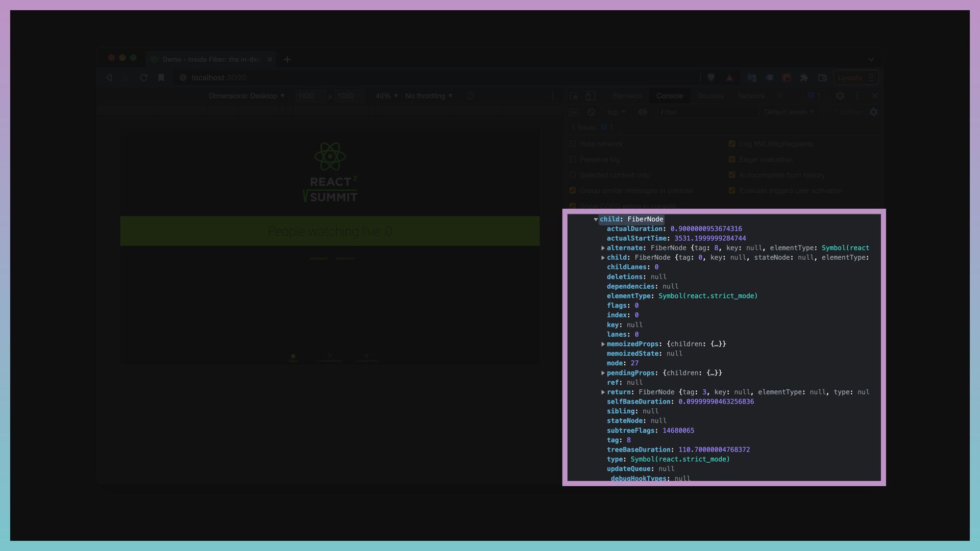Bookmark this page with the bookmark icon
This screenshot has height=551, width=980.
tap(161, 78)
